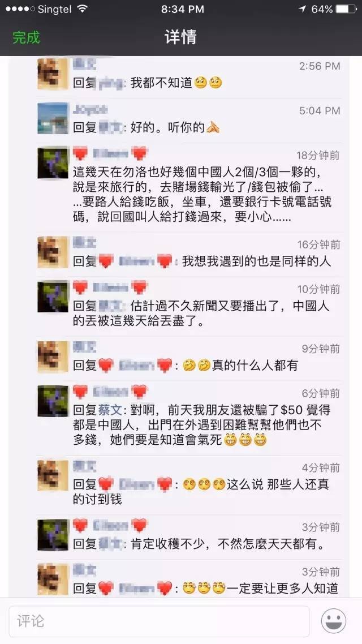Screen dimensions: 362x644
Task: Tap the Wi-Fi status icon
Action: pos(83,9)
